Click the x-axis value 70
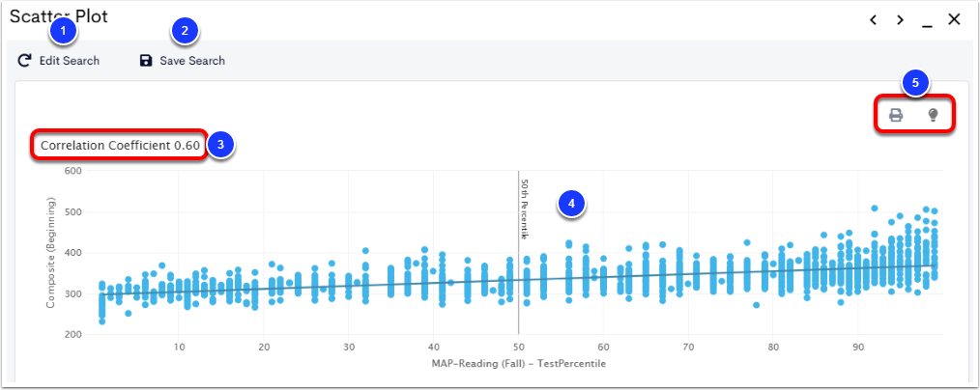 point(689,347)
